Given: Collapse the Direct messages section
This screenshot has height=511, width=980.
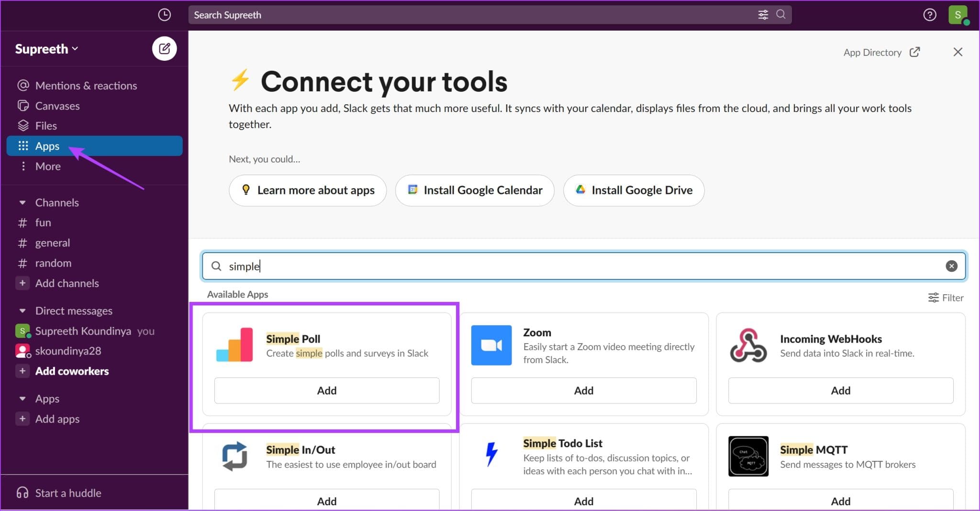Looking at the screenshot, I should (22, 311).
